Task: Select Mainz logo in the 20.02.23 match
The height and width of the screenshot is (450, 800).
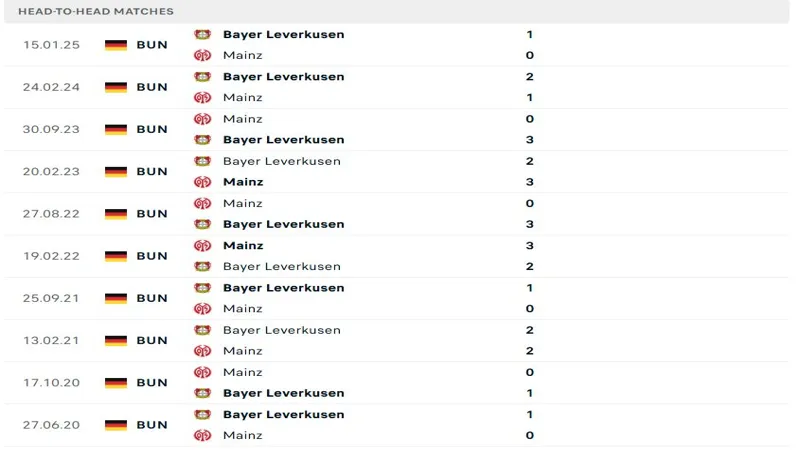Action: [202, 182]
